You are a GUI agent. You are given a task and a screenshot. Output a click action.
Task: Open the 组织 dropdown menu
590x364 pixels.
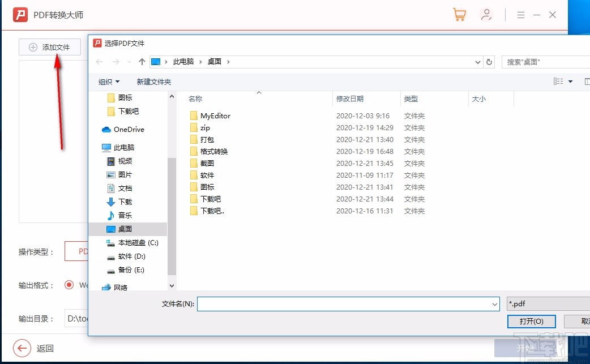coord(109,81)
